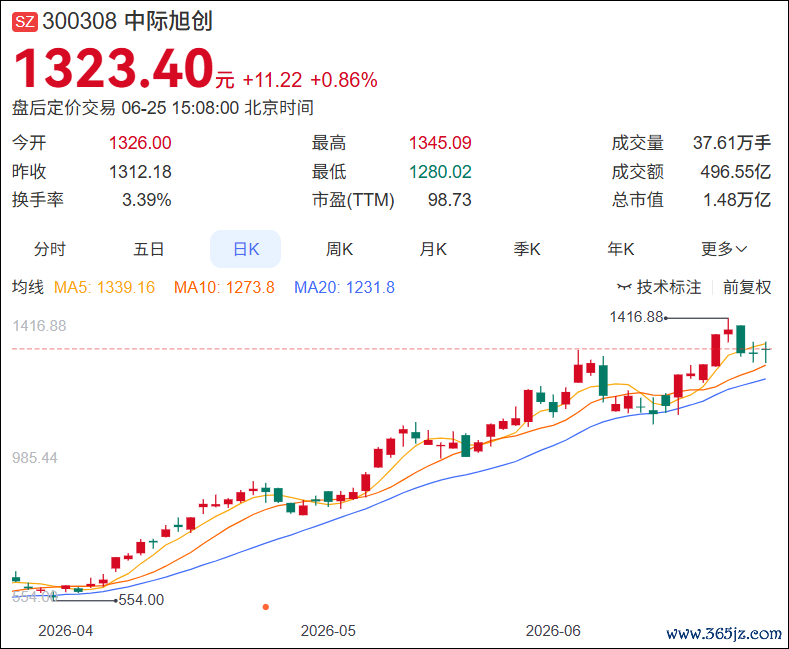This screenshot has height=649, width=789.
Task: Switch to the 分时 intraday tab
Action: tap(49, 249)
